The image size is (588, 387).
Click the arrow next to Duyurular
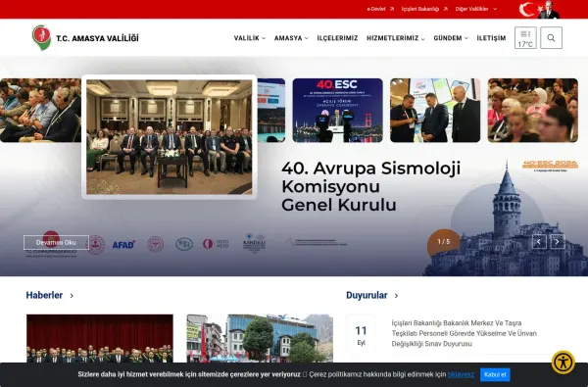pyautogui.click(x=396, y=296)
